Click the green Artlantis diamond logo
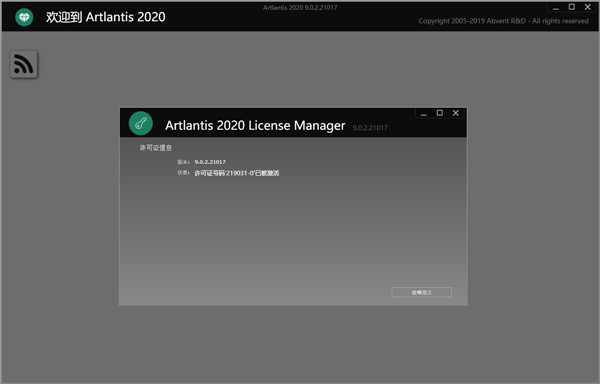The image size is (600, 384). point(24,17)
